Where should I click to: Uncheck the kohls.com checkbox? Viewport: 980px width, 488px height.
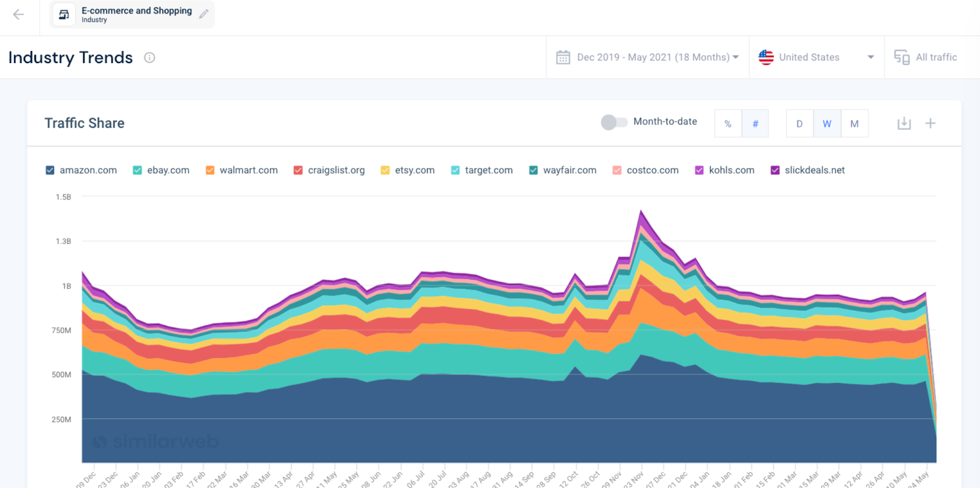(699, 170)
